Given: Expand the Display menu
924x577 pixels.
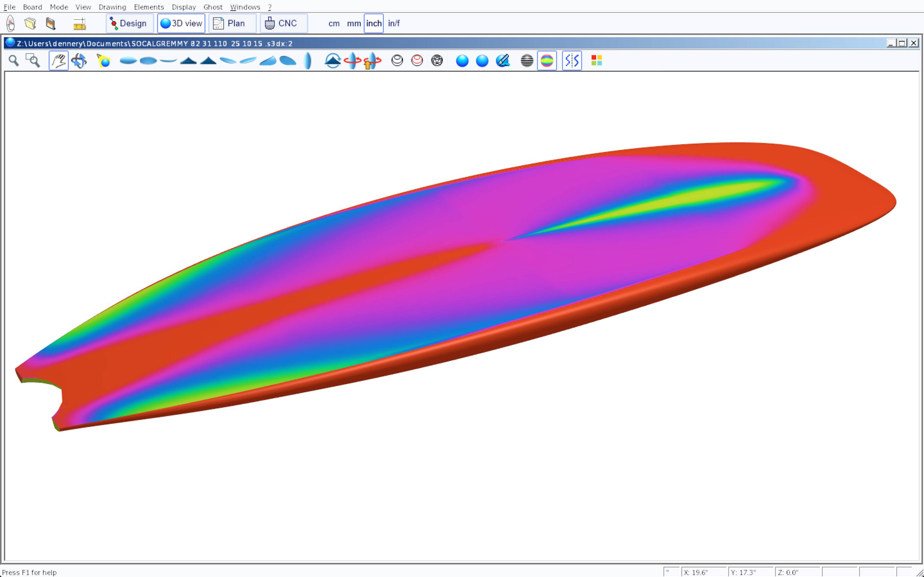Looking at the screenshot, I should coord(184,7).
